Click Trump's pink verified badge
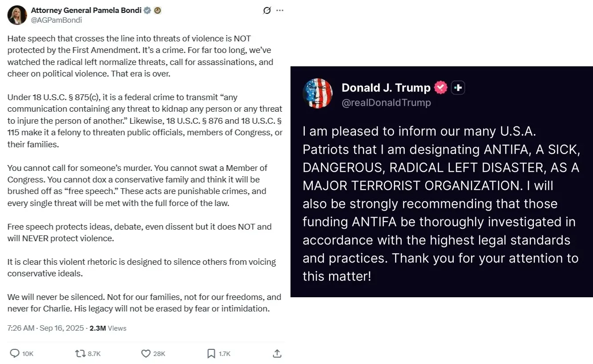 [440, 88]
